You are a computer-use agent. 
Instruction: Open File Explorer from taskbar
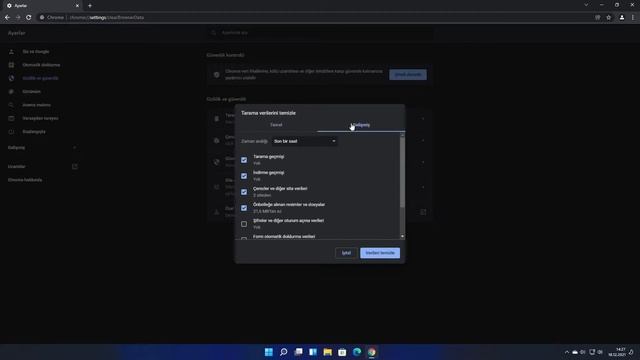click(x=328, y=352)
